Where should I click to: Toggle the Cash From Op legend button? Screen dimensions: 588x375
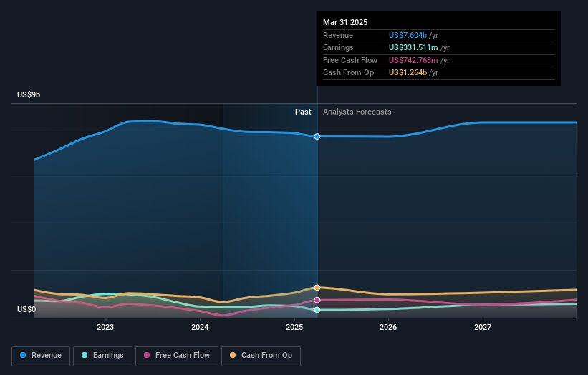pyautogui.click(x=261, y=356)
